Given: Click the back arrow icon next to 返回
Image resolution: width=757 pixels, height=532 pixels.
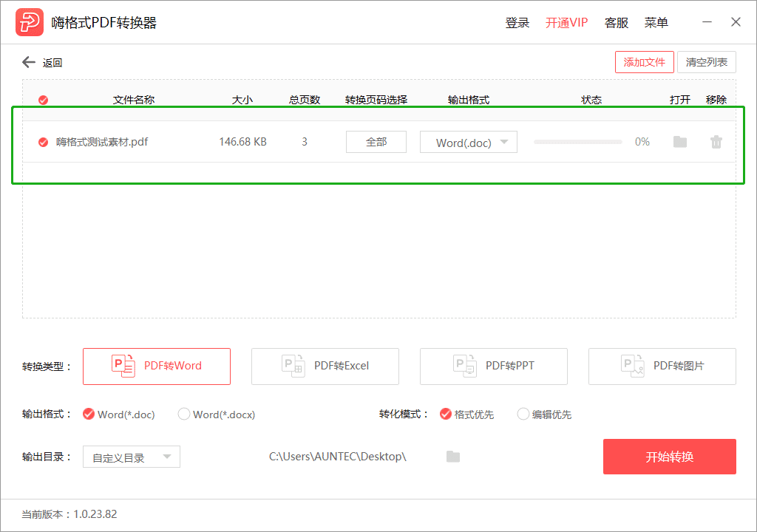Looking at the screenshot, I should [29, 62].
